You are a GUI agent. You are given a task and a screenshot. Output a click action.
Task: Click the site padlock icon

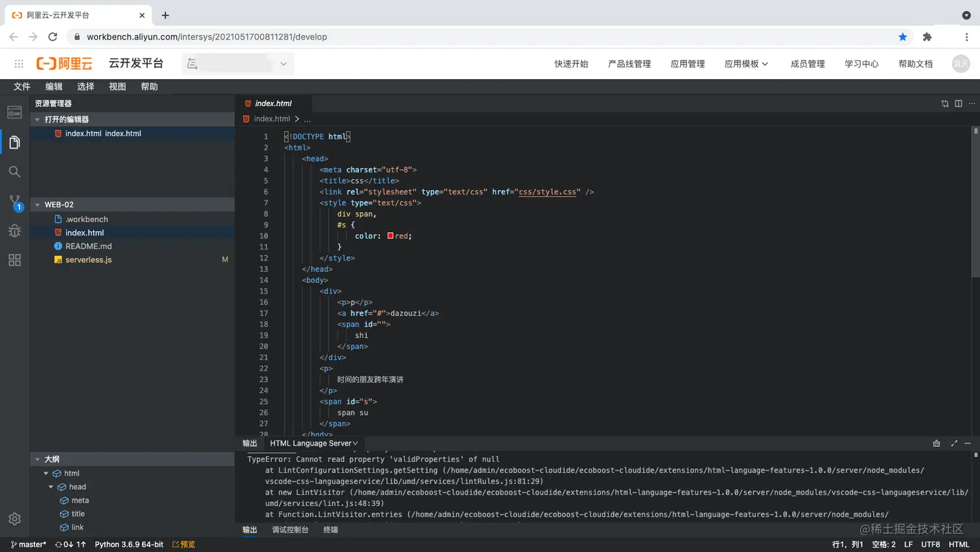[x=77, y=37]
